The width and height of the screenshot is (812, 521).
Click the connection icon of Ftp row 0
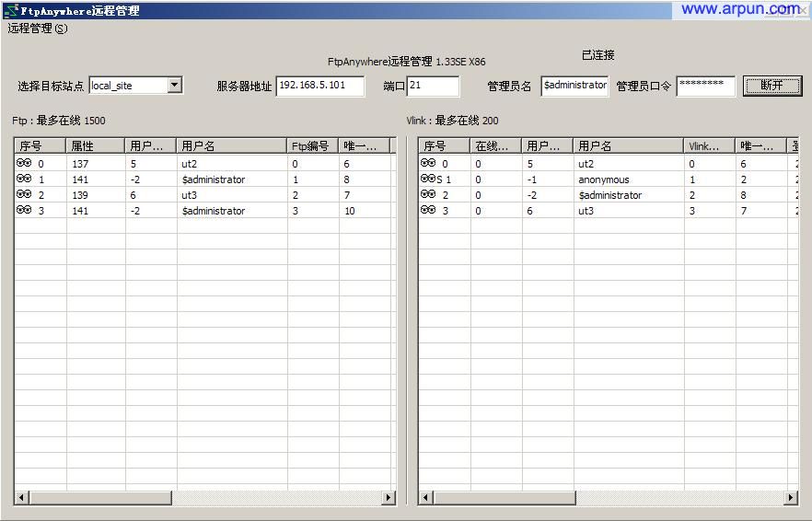tap(24, 163)
